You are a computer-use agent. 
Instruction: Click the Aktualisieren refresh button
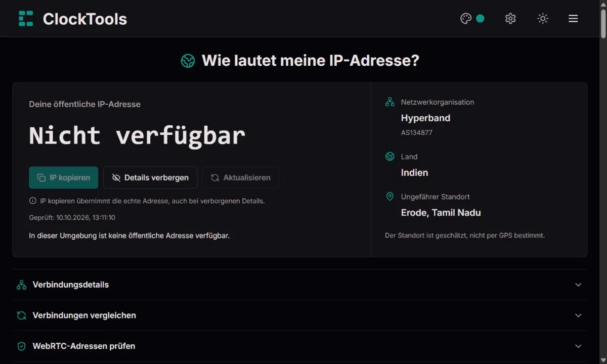coord(240,177)
